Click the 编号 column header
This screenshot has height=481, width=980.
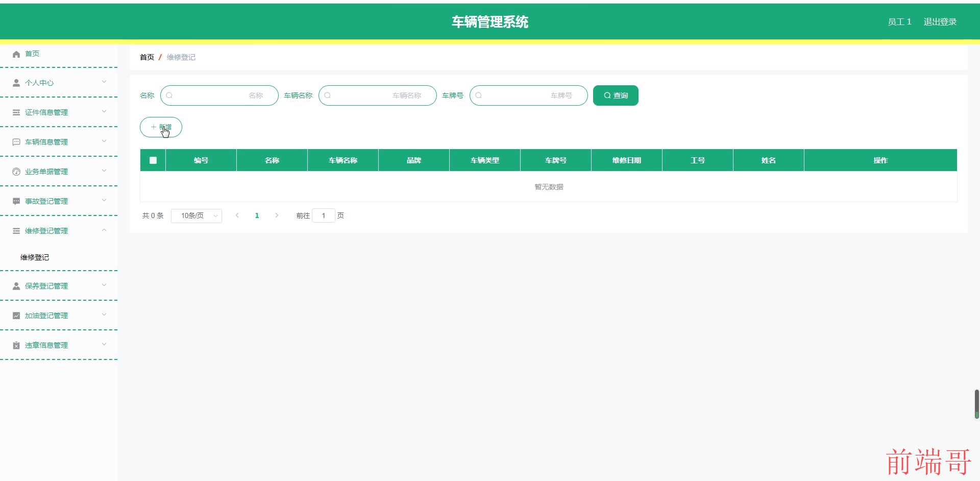pyautogui.click(x=201, y=160)
